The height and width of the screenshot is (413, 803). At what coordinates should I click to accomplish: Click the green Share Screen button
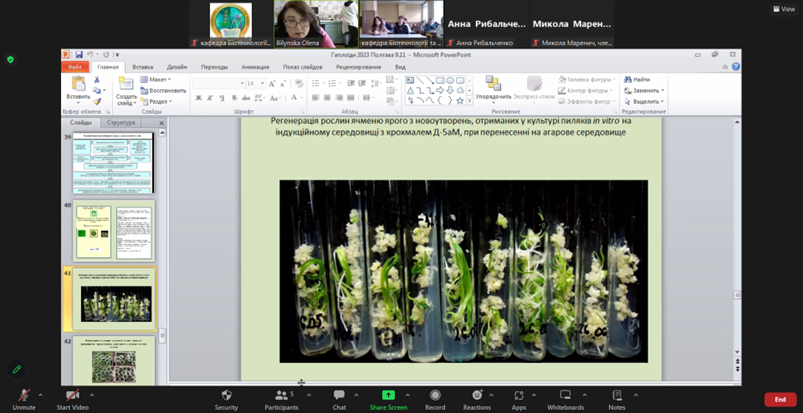pos(388,400)
